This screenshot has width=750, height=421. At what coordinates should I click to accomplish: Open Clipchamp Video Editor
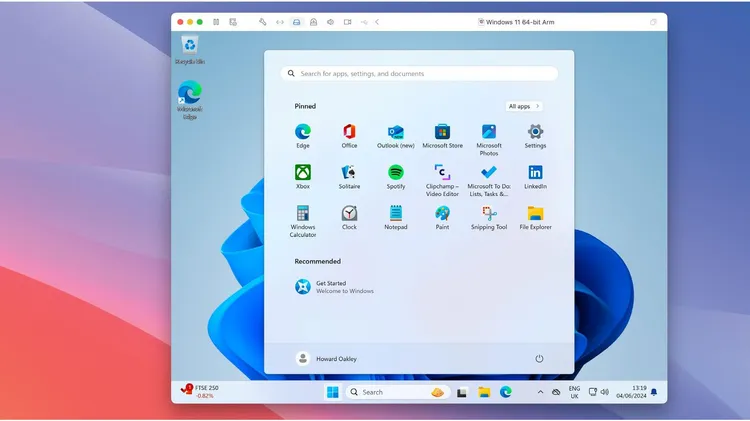(442, 180)
